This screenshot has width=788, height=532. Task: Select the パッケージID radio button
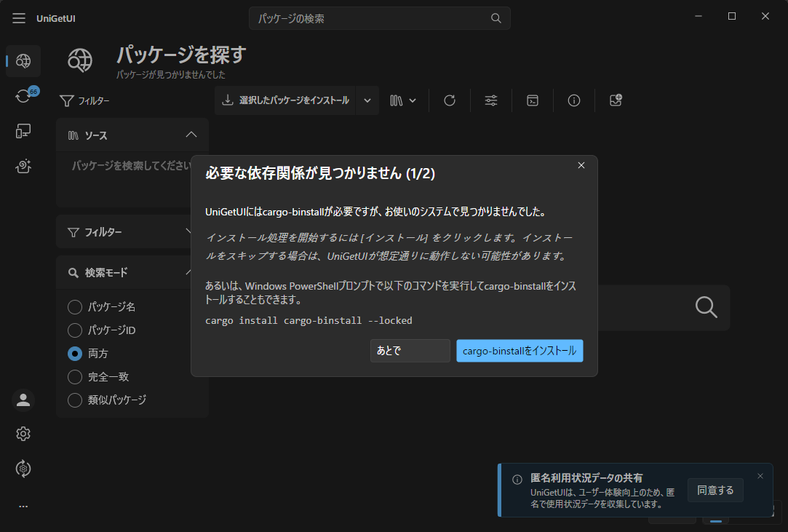[x=75, y=330]
